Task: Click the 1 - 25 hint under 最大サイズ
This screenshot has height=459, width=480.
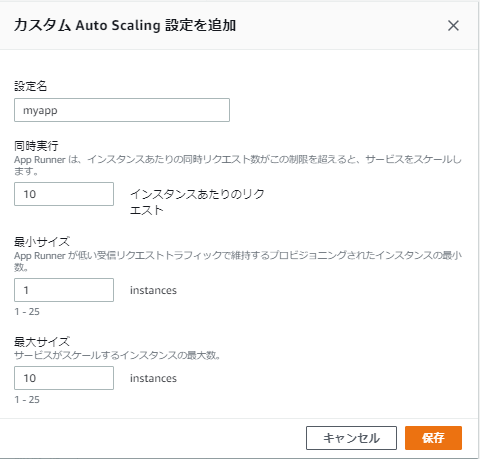Action: (27, 400)
